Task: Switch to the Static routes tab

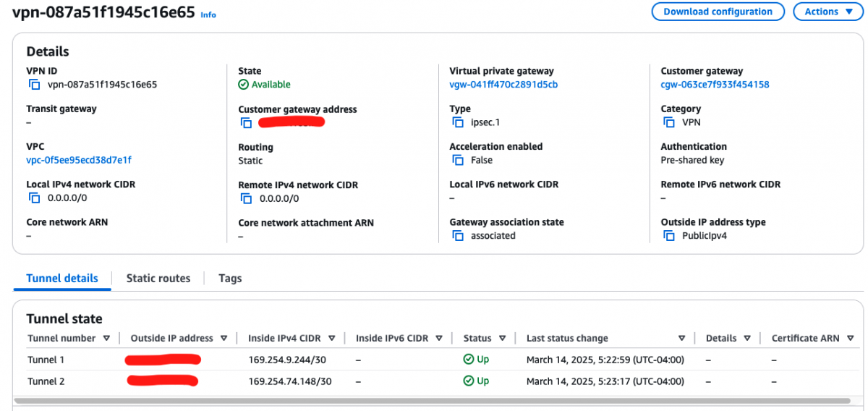Action: coord(158,279)
